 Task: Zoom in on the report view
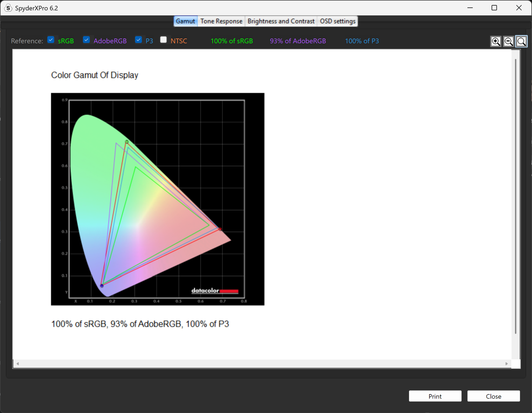pos(496,41)
